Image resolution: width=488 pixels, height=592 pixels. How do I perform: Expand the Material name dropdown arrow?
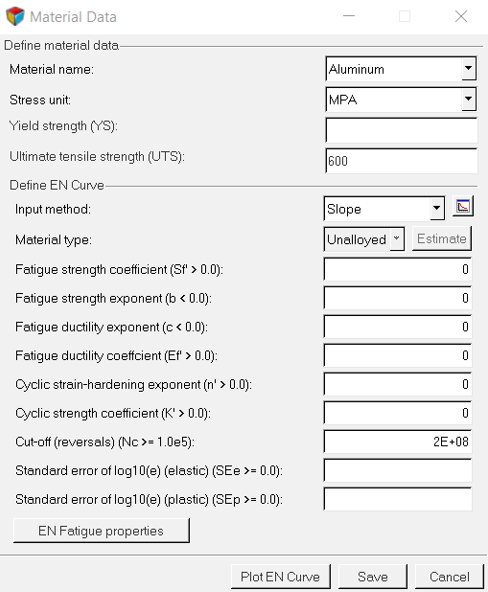click(x=468, y=69)
